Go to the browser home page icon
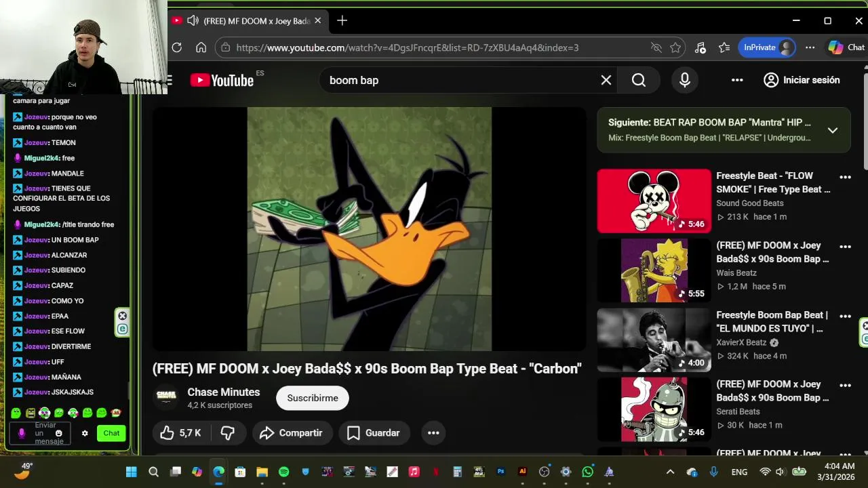This screenshot has height=488, width=868. click(x=201, y=47)
